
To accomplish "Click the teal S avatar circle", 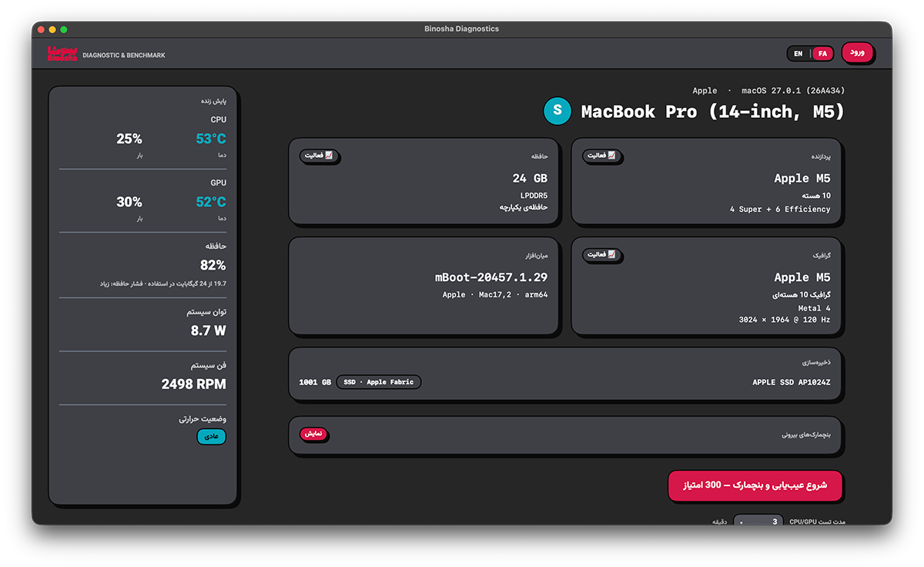I will (x=557, y=111).
